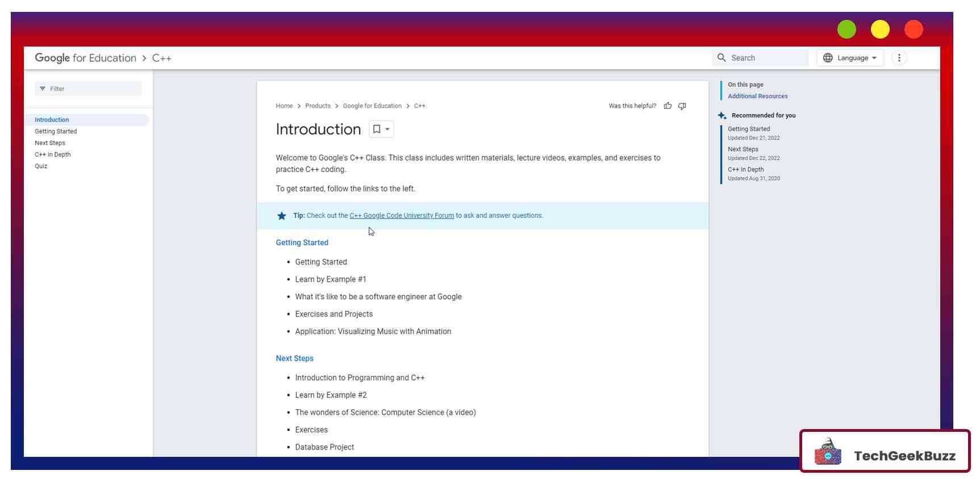
Task: Select Getting Started in left sidebar
Action: [x=56, y=132]
